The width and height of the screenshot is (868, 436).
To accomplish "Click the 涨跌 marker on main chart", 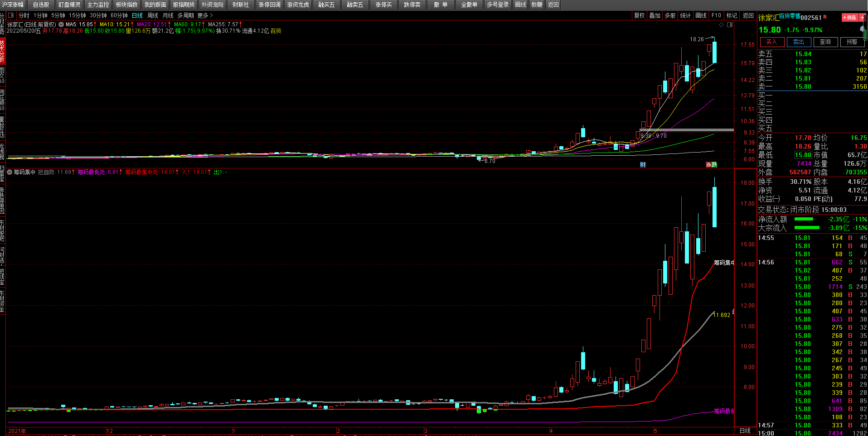I will [x=712, y=164].
